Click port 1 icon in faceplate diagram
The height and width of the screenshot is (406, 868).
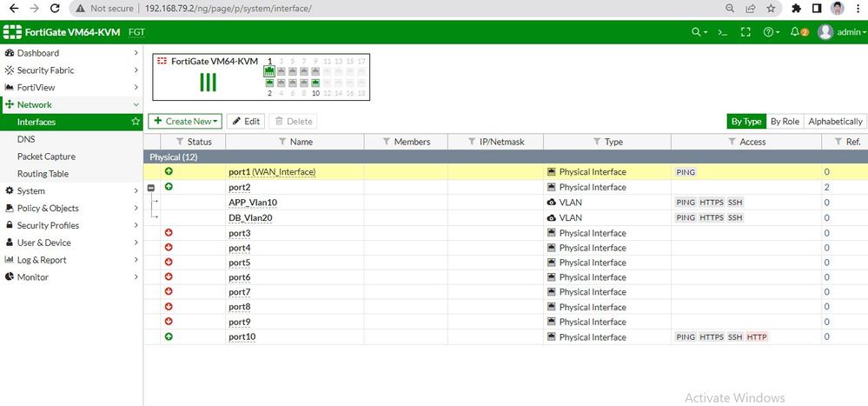(269, 71)
